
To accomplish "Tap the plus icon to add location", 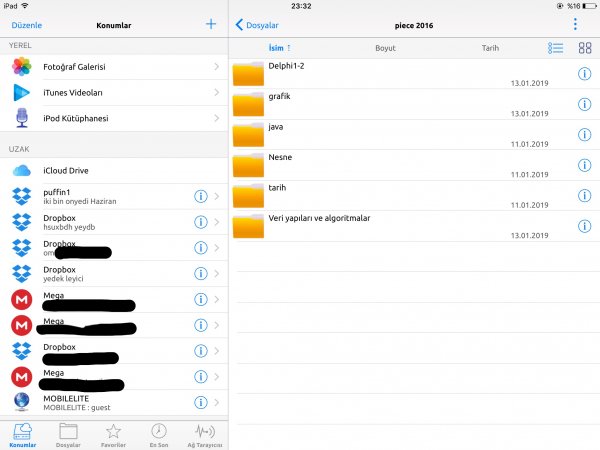I will tap(210, 24).
